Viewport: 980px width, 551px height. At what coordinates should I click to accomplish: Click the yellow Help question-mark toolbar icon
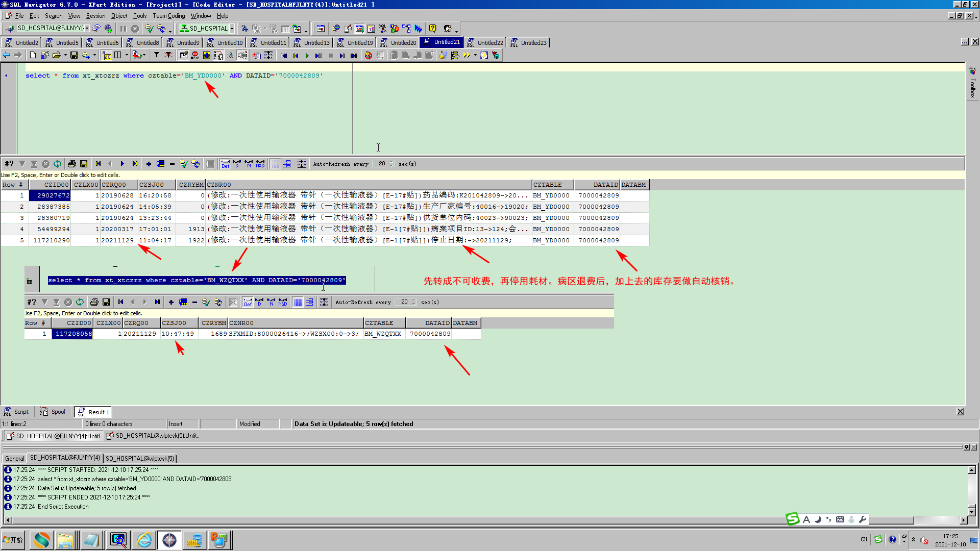coord(432,29)
